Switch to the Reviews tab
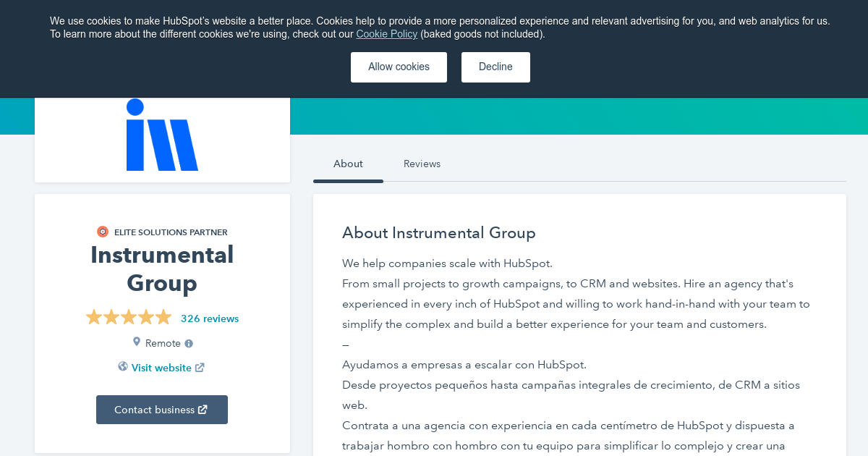Screen dimensions: 868x456 (422, 164)
